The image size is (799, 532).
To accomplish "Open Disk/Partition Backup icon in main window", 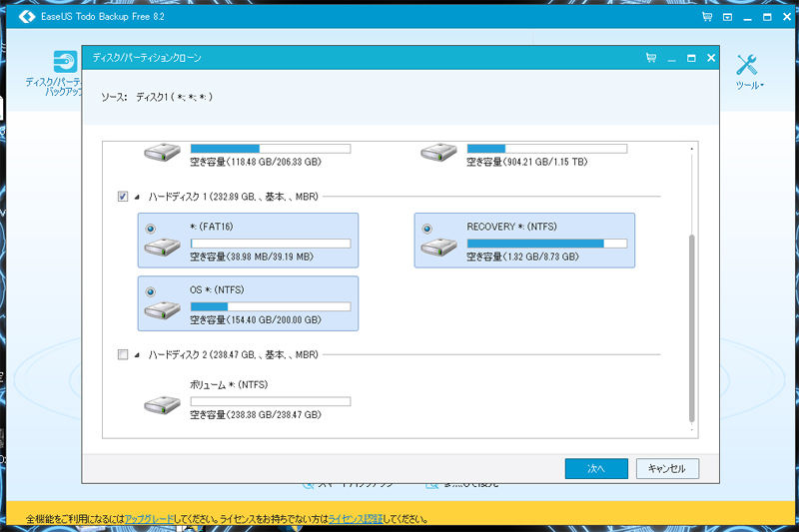I will coord(65,62).
